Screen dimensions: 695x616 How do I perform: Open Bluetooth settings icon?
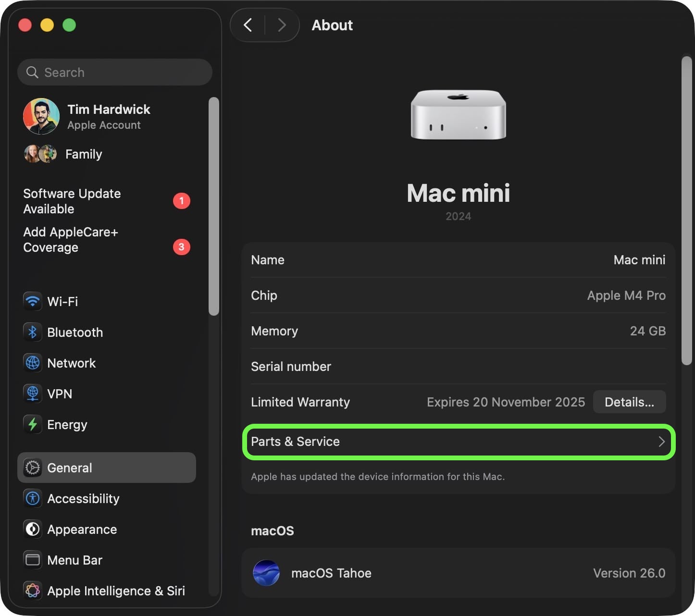click(33, 332)
